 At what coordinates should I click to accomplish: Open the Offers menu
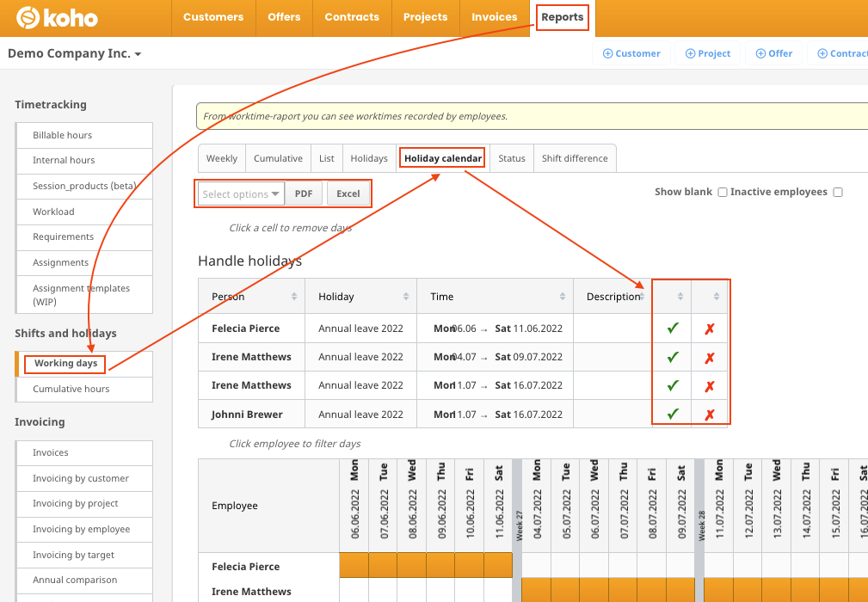[x=284, y=17]
